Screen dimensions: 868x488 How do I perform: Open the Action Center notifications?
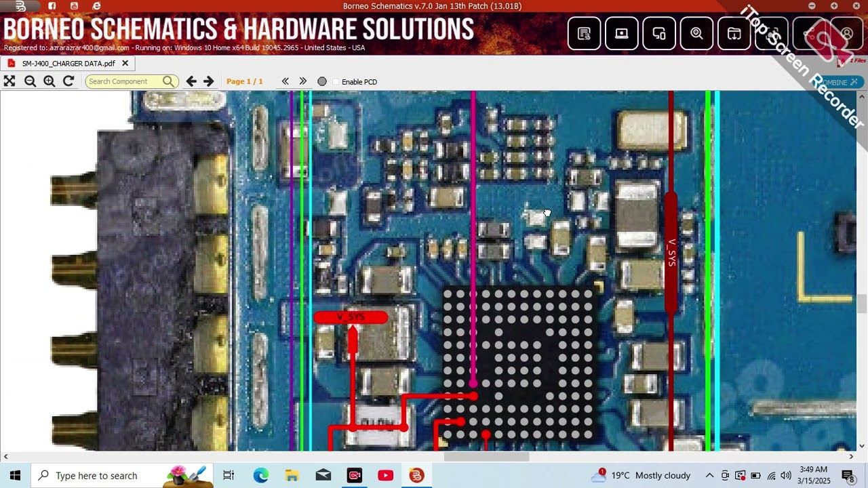pos(848,475)
